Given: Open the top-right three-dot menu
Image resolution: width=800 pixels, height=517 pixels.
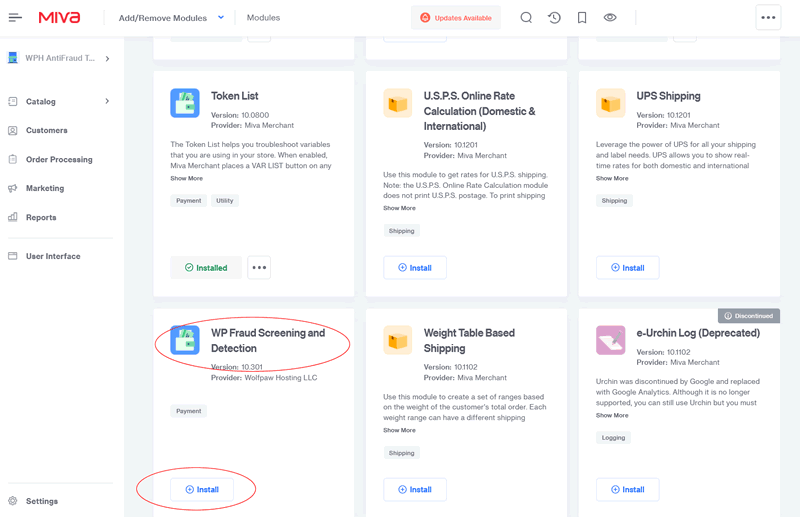Looking at the screenshot, I should click(x=768, y=17).
